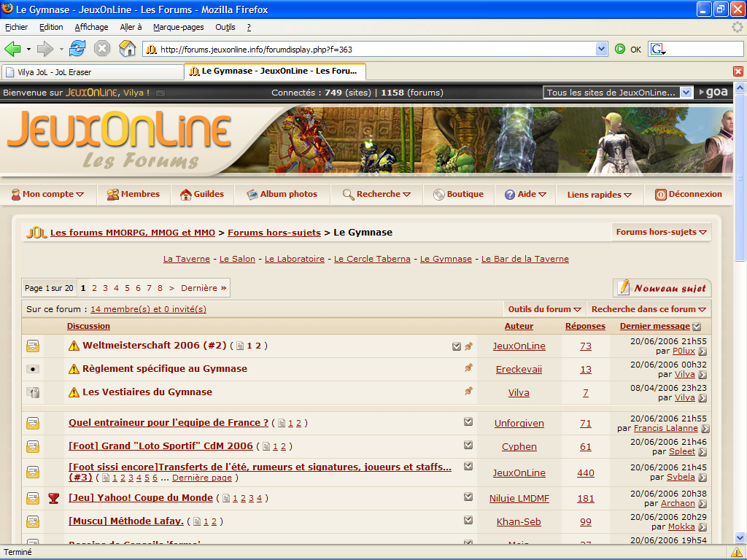Click the pin icon on Les Vestiaires row

pyautogui.click(x=469, y=391)
